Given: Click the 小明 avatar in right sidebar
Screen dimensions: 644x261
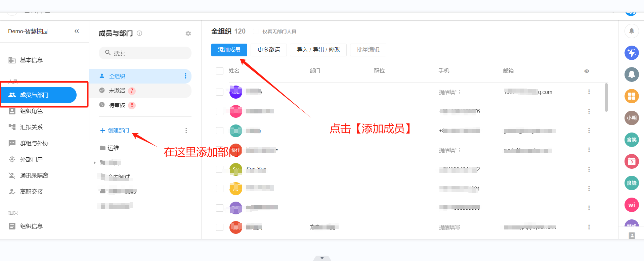Looking at the screenshot, I should point(632,118).
